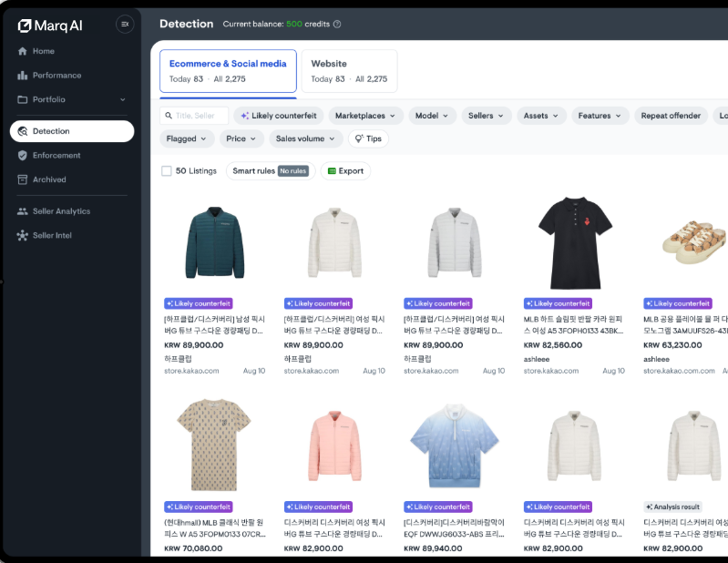The image size is (728, 563).
Task: Click the Enforcement shield icon
Action: [x=22, y=156]
